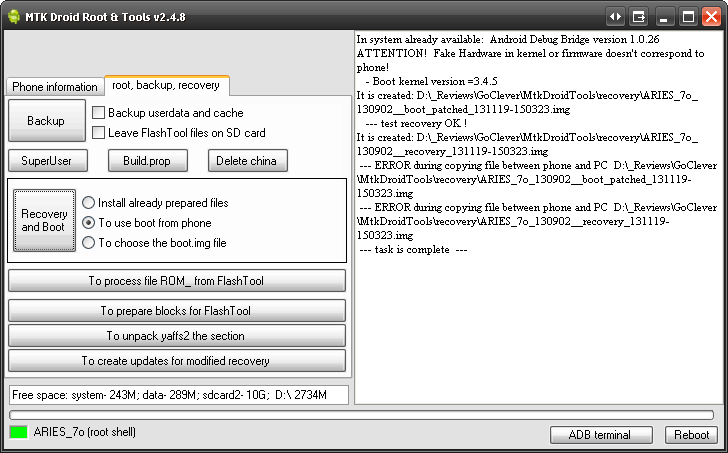728x453 pixels.
Task: Close the MTK Droid Tools window
Action: click(x=711, y=17)
